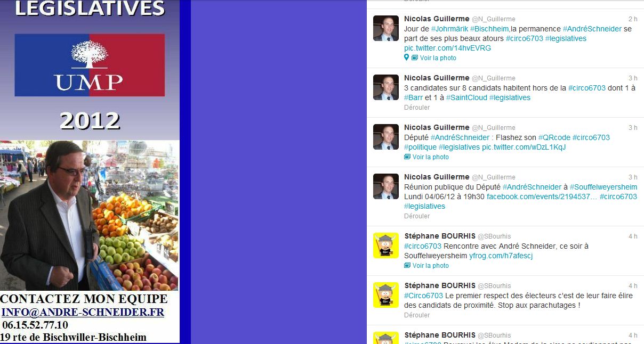Open pic.twitter.com/14hvEVRG link

tap(448, 48)
